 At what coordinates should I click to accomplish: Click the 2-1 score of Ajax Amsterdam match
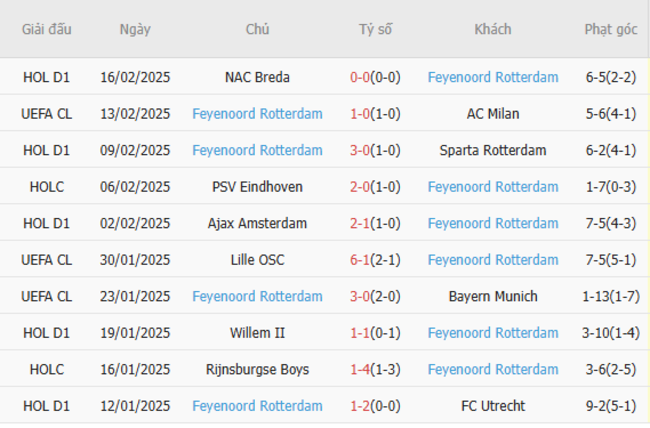[361, 223]
